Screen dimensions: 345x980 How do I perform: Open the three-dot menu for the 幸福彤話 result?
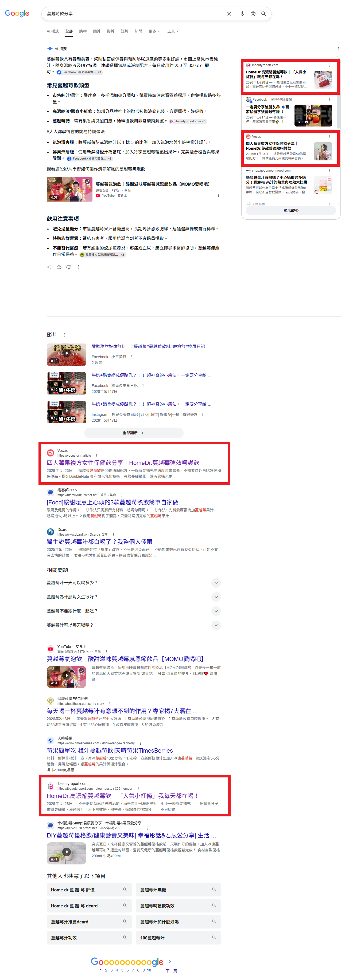147,828
